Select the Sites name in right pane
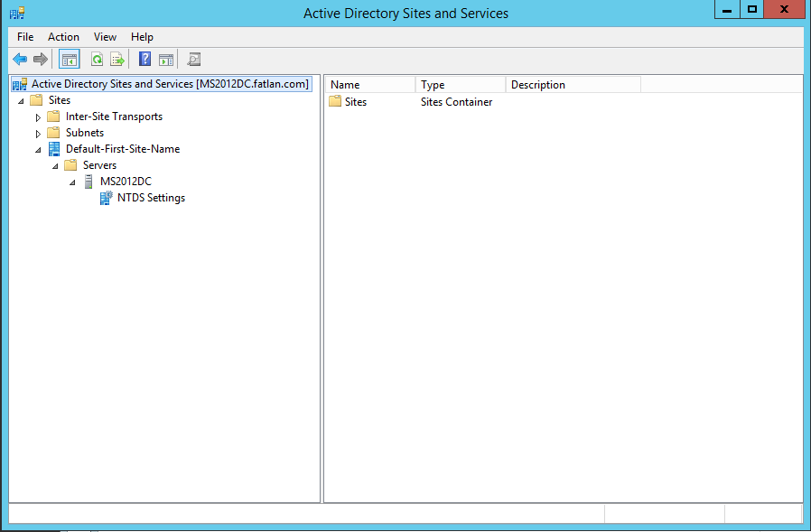This screenshot has height=532, width=811. (356, 101)
